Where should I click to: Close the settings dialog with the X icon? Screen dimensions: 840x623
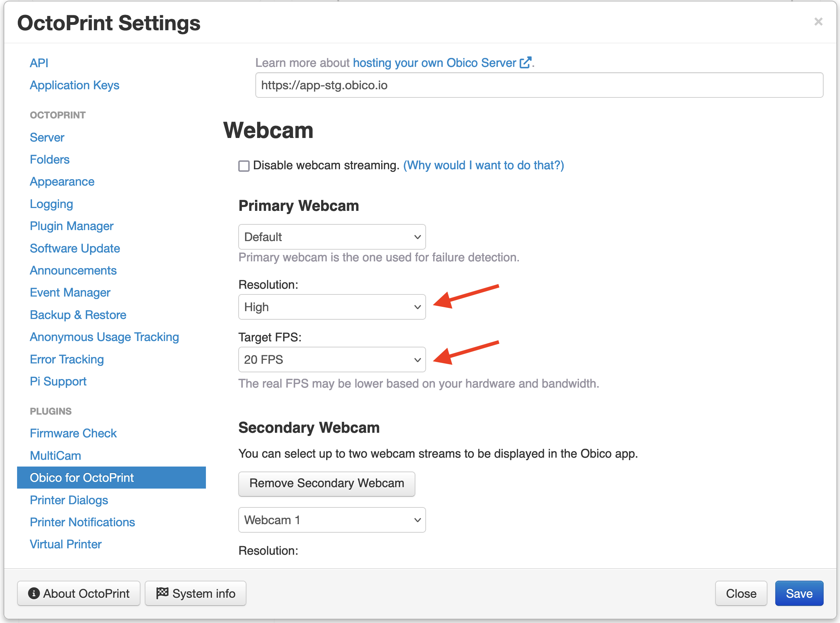point(818,21)
